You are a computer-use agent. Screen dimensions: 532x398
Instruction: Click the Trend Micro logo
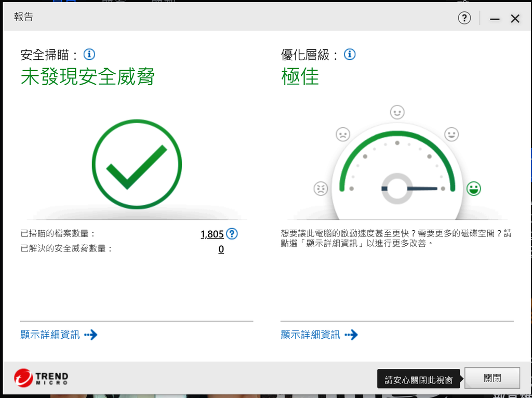pos(41,378)
